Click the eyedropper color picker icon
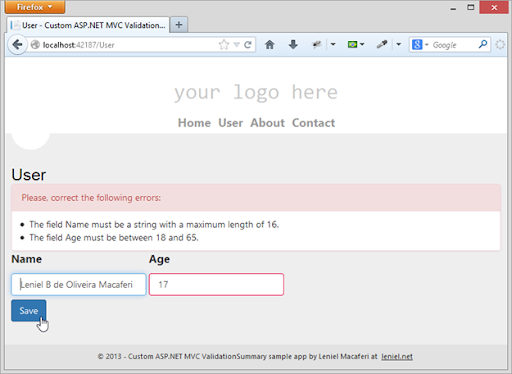The width and height of the screenshot is (512, 374). (x=382, y=44)
